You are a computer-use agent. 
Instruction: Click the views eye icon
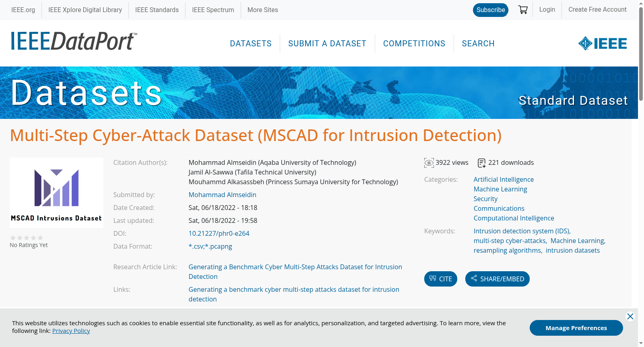(x=429, y=163)
